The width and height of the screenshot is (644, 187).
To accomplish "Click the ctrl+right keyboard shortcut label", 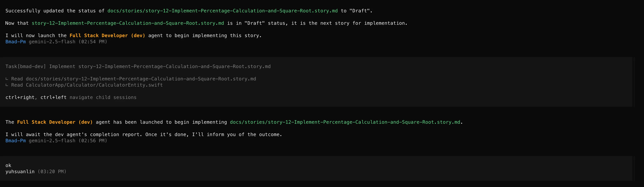I will (x=20, y=97).
